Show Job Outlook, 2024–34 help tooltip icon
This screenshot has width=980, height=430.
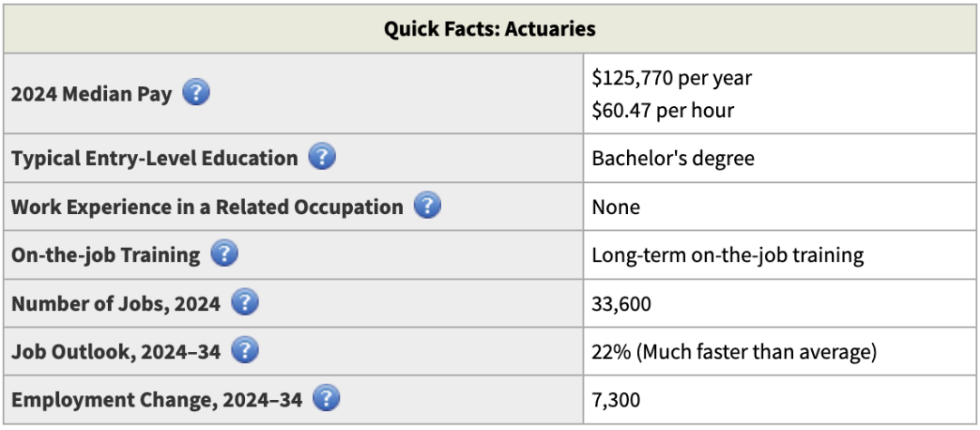point(245,351)
